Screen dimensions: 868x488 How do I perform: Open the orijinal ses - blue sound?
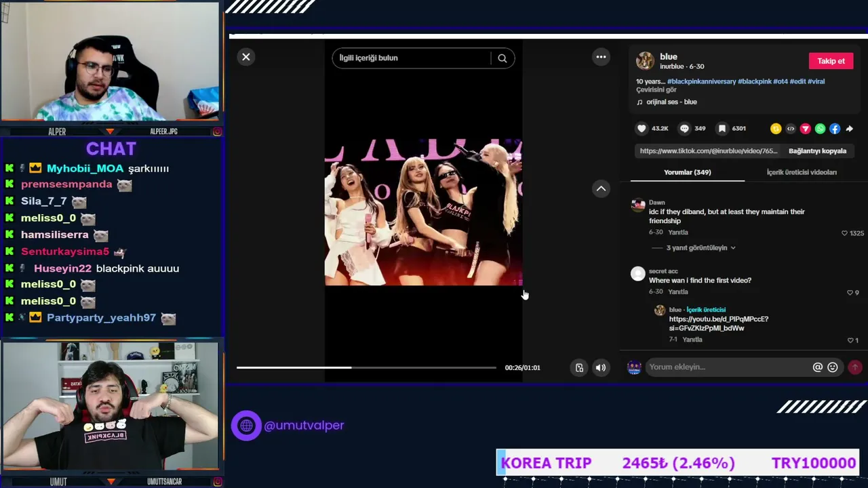671,102
